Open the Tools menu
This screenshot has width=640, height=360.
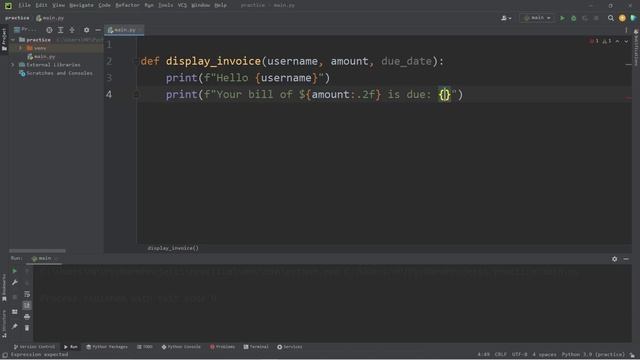pos(165,5)
